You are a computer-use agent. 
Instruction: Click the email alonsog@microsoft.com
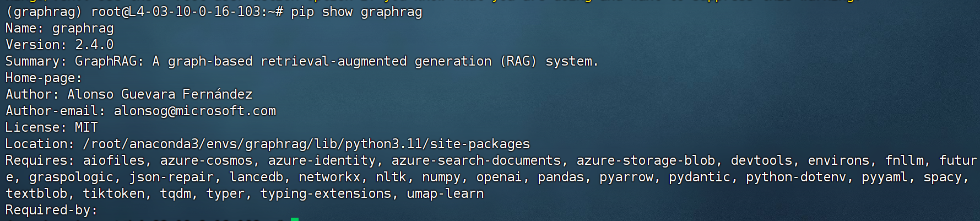pyautogui.click(x=195, y=111)
